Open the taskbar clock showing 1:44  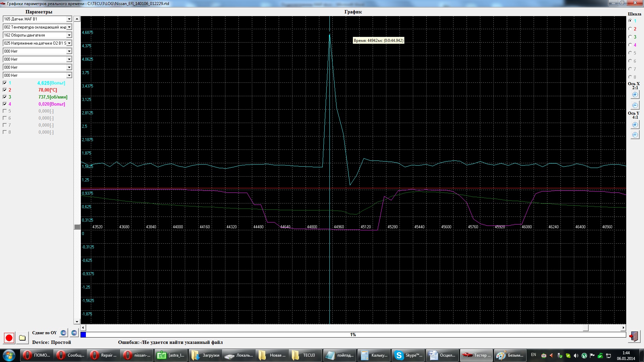(x=626, y=356)
